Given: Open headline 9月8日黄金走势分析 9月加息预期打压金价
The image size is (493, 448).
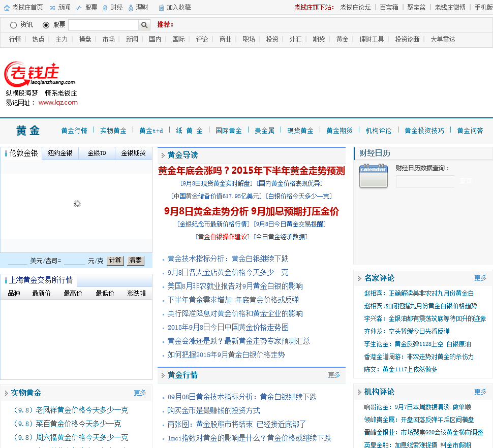Looking at the screenshot, I should (x=251, y=211).
